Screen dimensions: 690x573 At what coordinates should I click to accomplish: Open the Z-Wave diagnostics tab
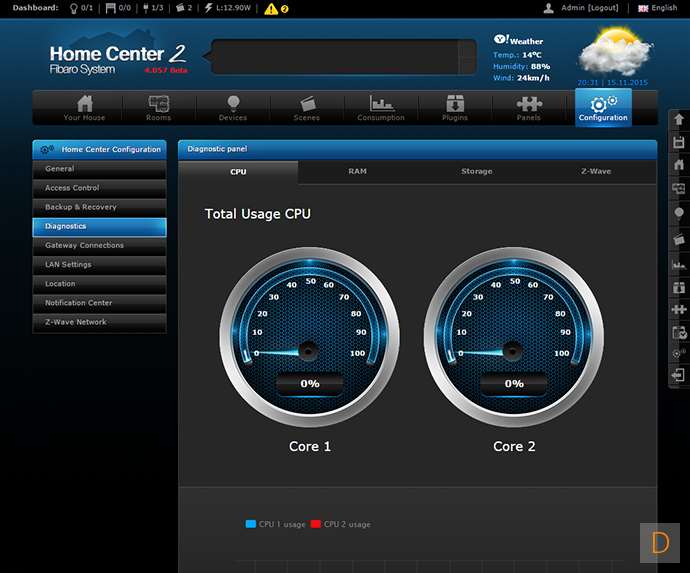[x=596, y=172]
